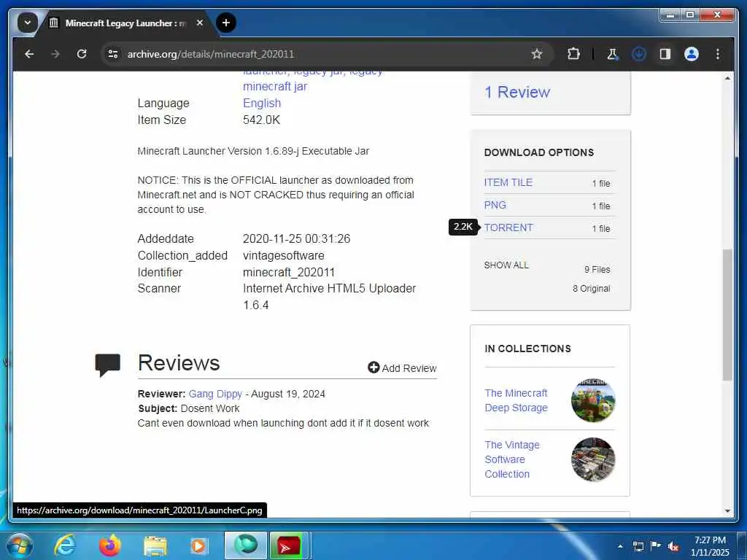Viewport: 747px width, 560px height.
Task: Show hidden tray icons arrow
Action: click(x=620, y=546)
